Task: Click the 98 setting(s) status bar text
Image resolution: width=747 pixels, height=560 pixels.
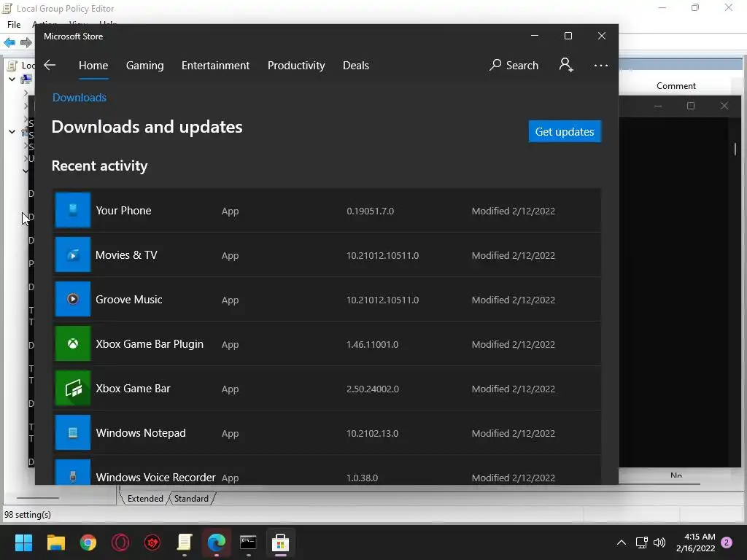Action: [x=28, y=515]
